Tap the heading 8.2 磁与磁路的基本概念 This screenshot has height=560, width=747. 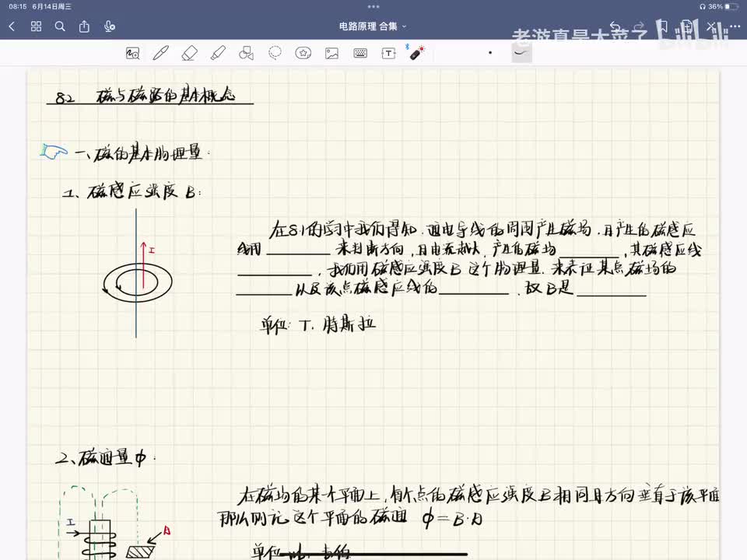(147, 96)
